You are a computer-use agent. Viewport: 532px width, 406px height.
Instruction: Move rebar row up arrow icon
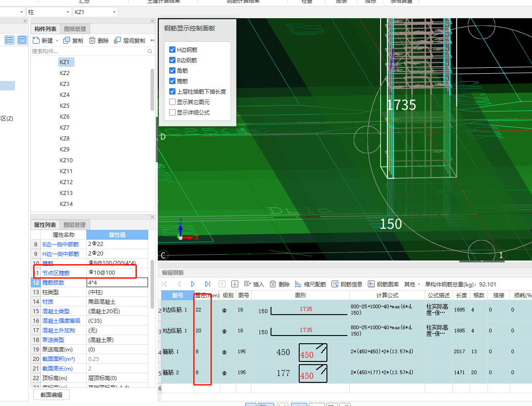pyautogui.click(x=222, y=284)
